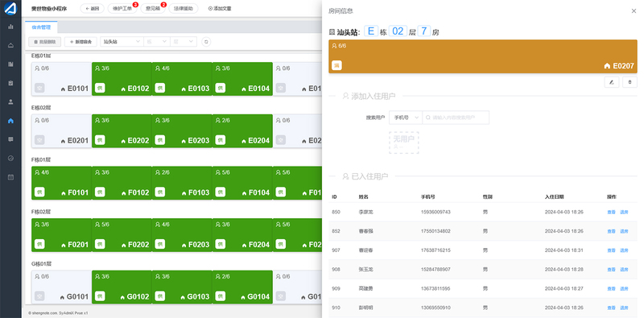Screen dimensions: 644x318
Task: Click the app logo in the sidebar
Action: point(10,8)
